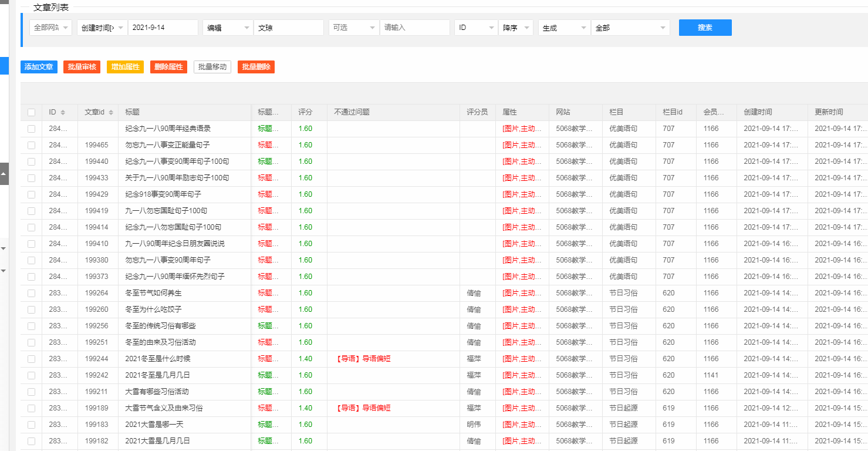Expand the 可选 optional filter dropdown
The height and width of the screenshot is (451, 868).
[354, 28]
